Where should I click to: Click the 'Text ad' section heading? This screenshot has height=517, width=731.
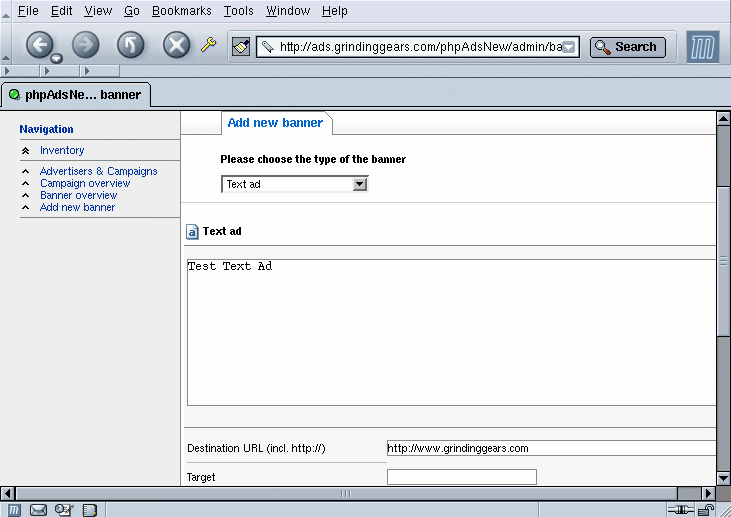[222, 231]
